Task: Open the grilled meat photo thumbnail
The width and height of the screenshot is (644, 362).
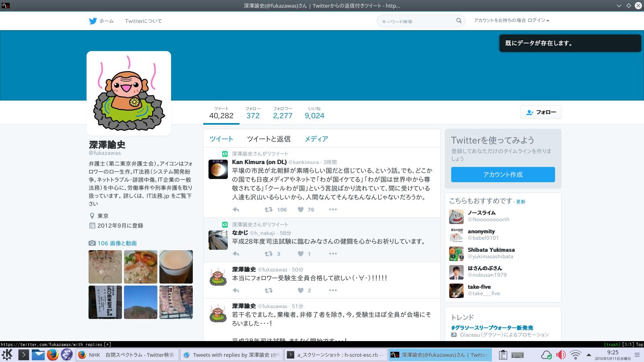Action: point(176,302)
